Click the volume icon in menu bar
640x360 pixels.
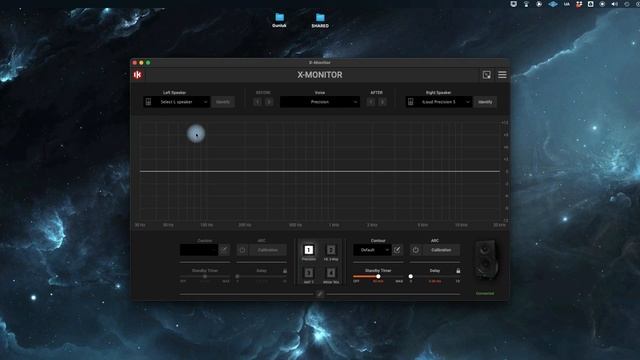click(614, 4)
